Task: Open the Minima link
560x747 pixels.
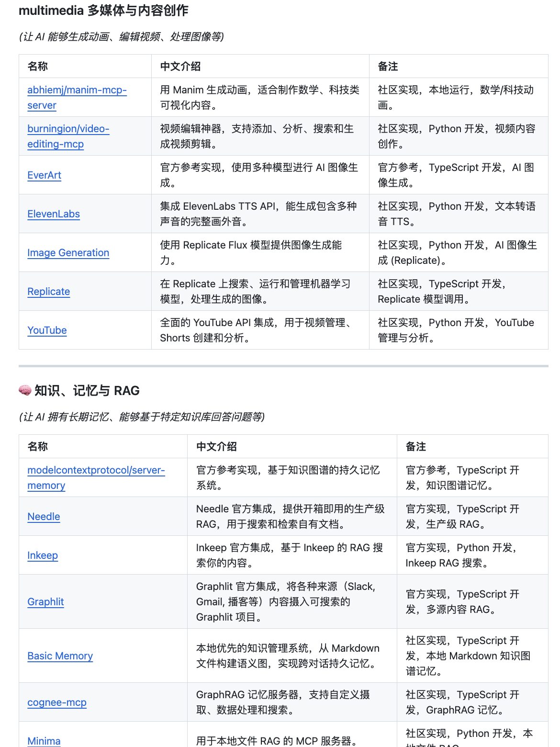Action: coord(44,741)
